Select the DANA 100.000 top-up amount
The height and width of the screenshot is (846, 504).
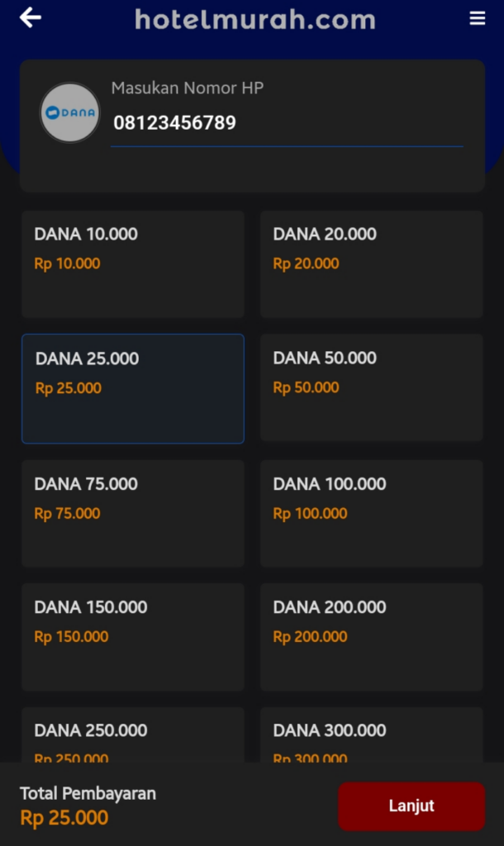[x=371, y=512]
